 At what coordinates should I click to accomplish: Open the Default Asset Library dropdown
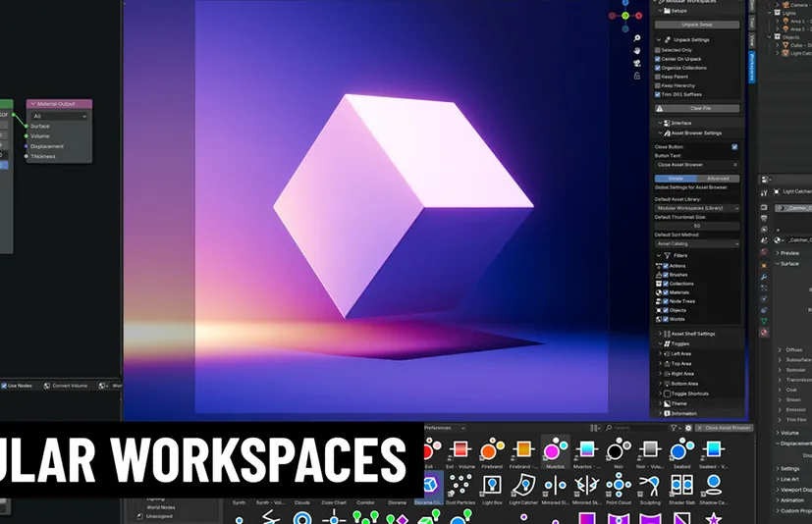click(x=697, y=208)
